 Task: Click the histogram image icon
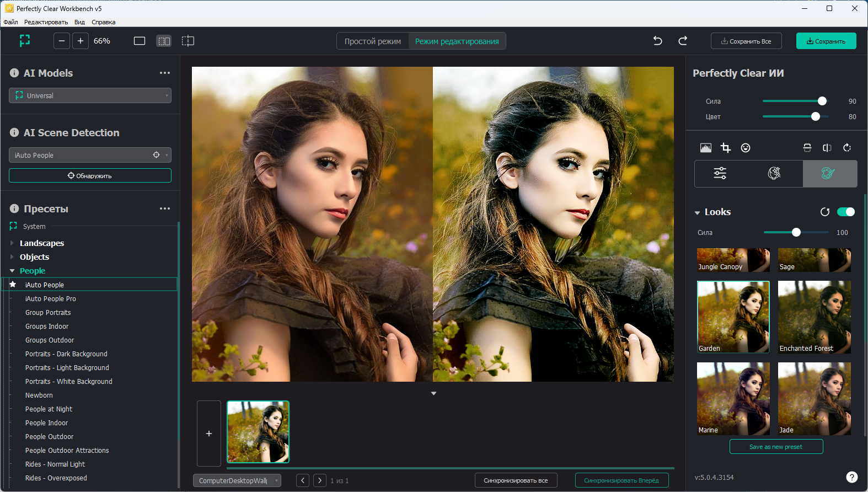706,148
